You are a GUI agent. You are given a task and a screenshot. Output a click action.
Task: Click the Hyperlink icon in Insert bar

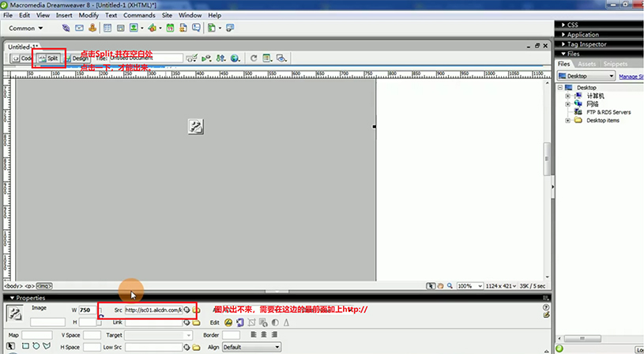pyautogui.click(x=66, y=28)
